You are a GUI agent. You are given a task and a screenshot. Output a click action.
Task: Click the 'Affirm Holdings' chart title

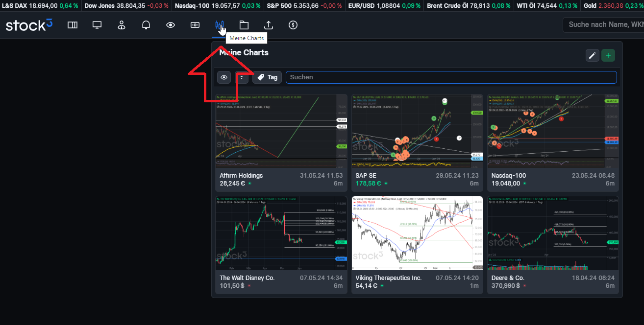tap(241, 175)
